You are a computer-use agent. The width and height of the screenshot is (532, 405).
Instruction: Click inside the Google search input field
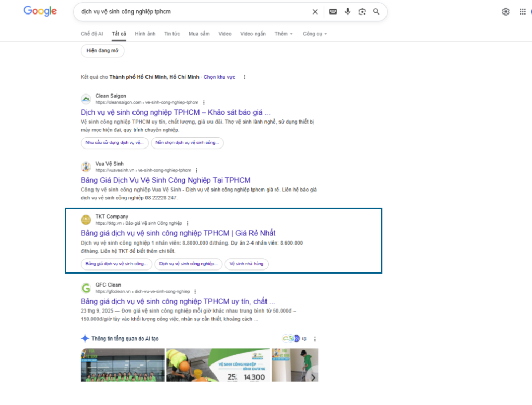coord(192,12)
